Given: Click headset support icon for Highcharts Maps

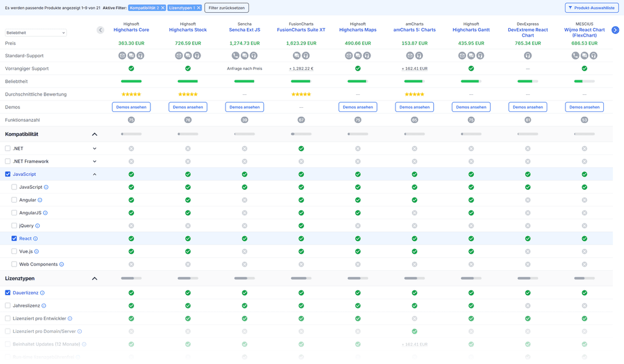Looking at the screenshot, I should tap(367, 55).
